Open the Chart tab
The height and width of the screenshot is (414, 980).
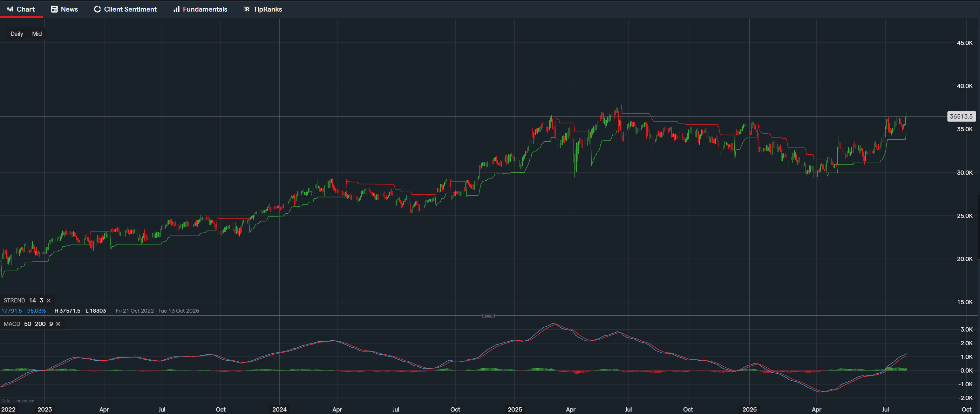(21, 9)
